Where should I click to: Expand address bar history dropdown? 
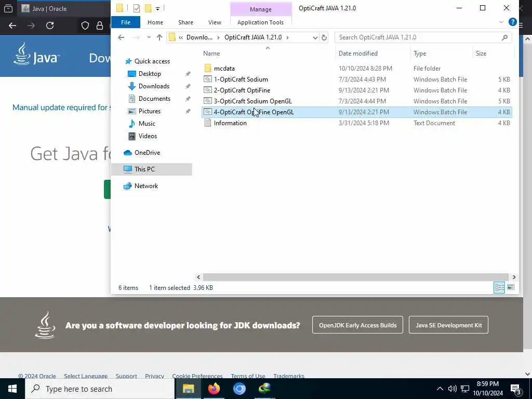click(315, 37)
